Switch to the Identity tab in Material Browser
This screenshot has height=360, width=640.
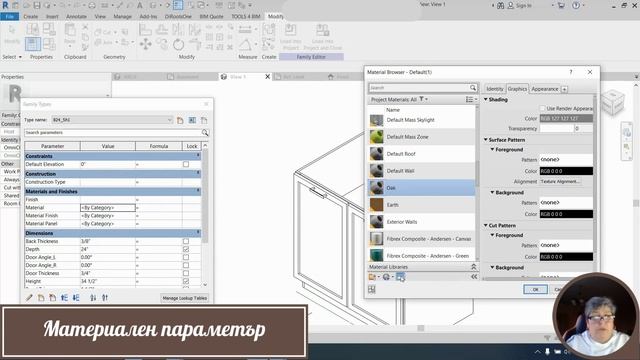point(494,89)
